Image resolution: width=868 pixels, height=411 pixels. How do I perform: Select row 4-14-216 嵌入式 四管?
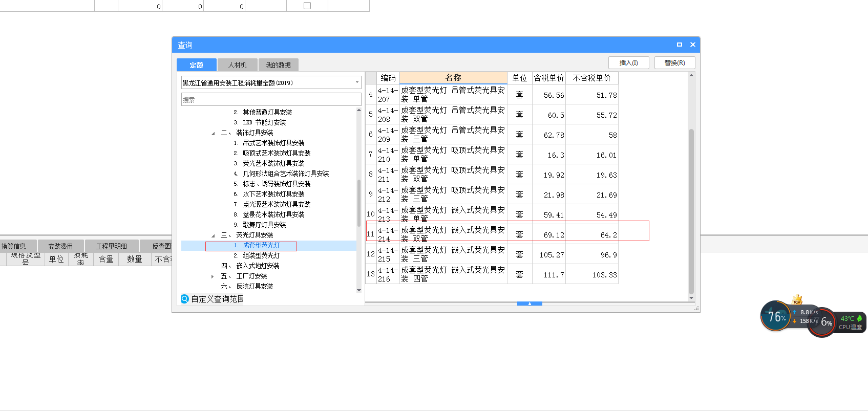click(x=492, y=274)
